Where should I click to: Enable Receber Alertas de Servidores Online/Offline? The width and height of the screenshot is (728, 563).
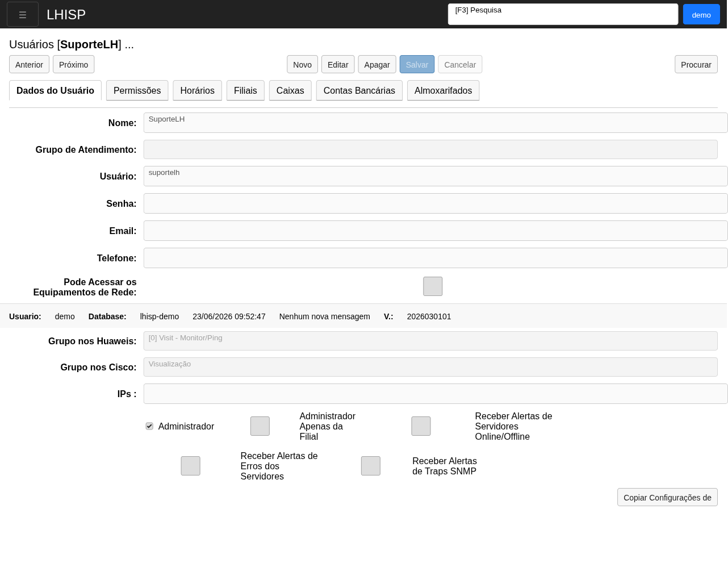[x=421, y=426]
